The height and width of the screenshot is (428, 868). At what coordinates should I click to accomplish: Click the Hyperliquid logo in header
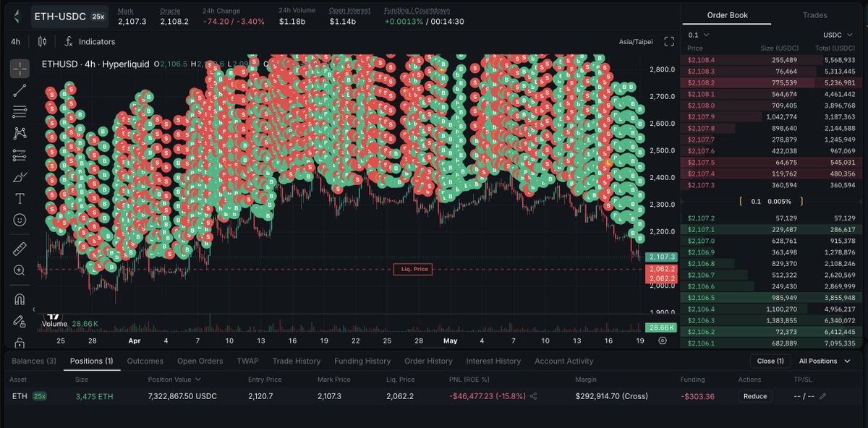coord(17,16)
